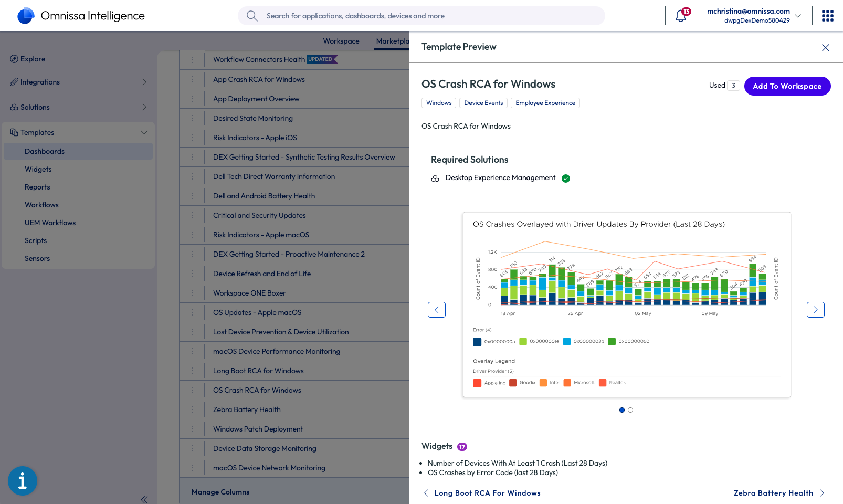Collapse the Templates sidebar section
The height and width of the screenshot is (504, 843).
coord(144,132)
